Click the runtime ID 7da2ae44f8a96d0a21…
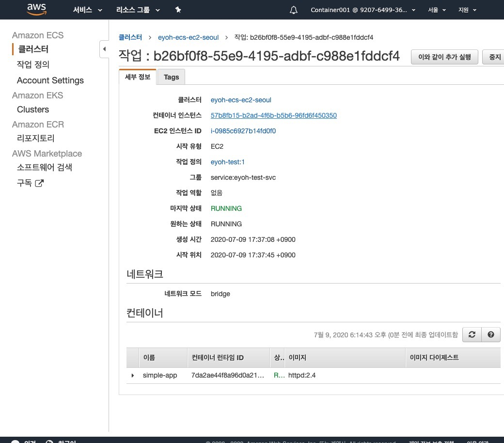Viewport: 504px width, 443px height. 228,375
